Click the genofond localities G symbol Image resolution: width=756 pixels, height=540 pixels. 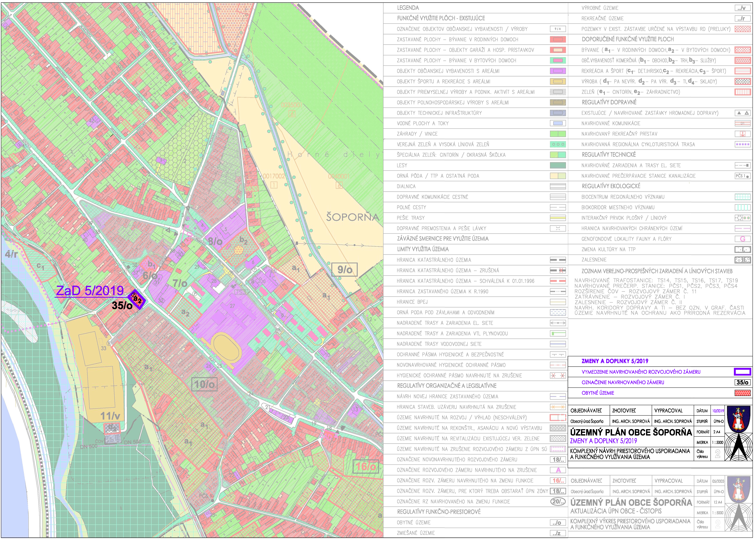[742, 239]
